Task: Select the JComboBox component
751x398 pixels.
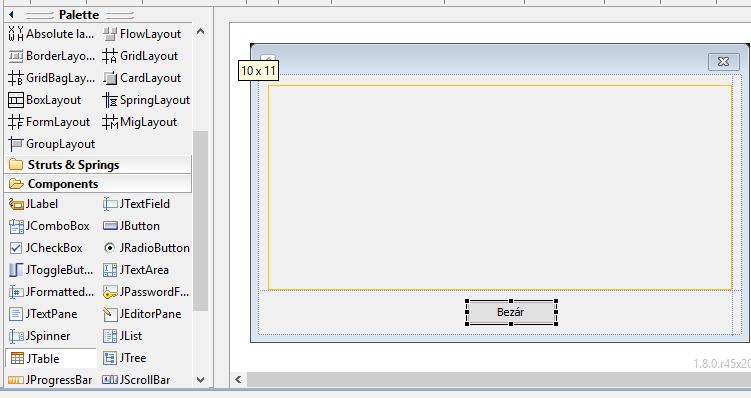Action: (49, 226)
